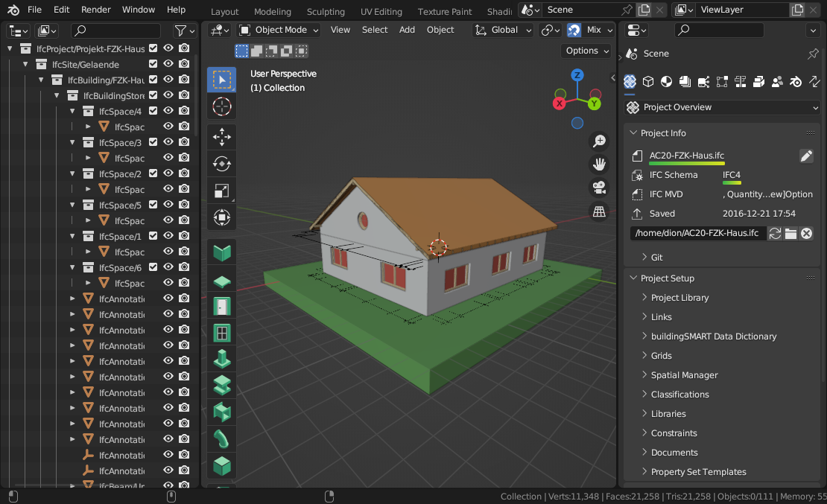Viewport: 827px width, 504px height.
Task: Switch to the Sculpting workspace tab
Action: point(326,11)
